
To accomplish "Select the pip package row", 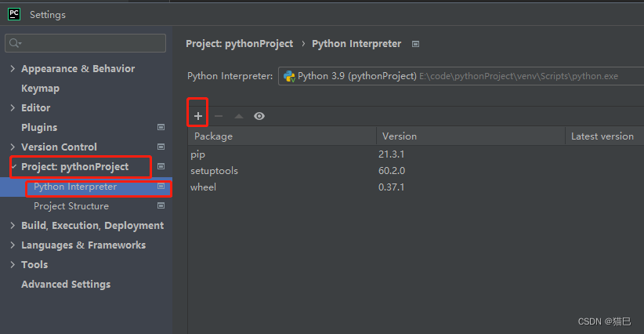I will pyautogui.click(x=416, y=154).
